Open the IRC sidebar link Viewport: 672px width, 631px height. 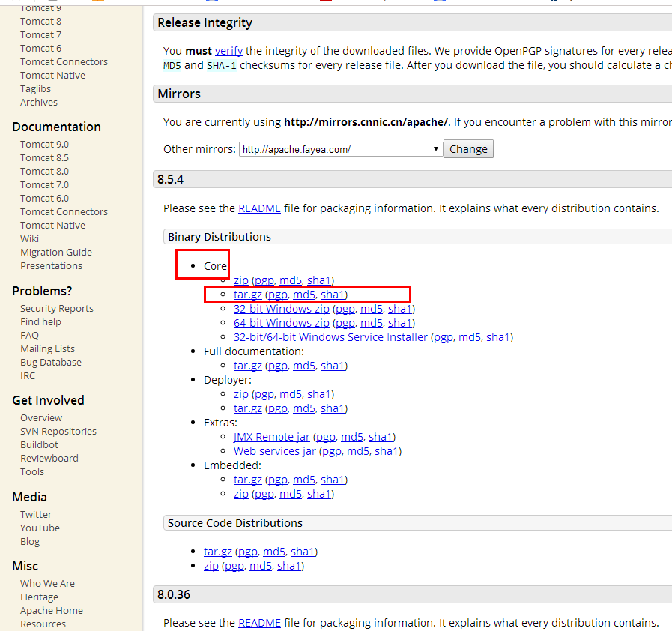pyautogui.click(x=28, y=376)
